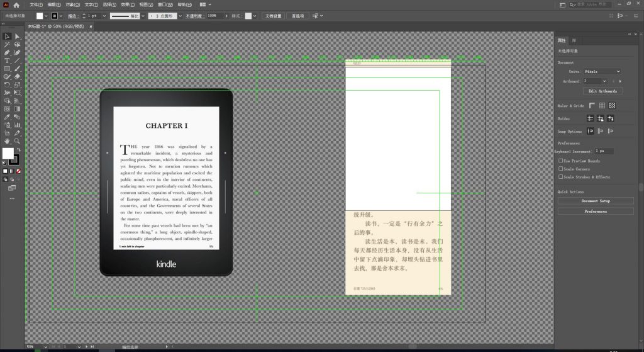
Task: Choose the Lasso tool
Action: click(x=17, y=45)
